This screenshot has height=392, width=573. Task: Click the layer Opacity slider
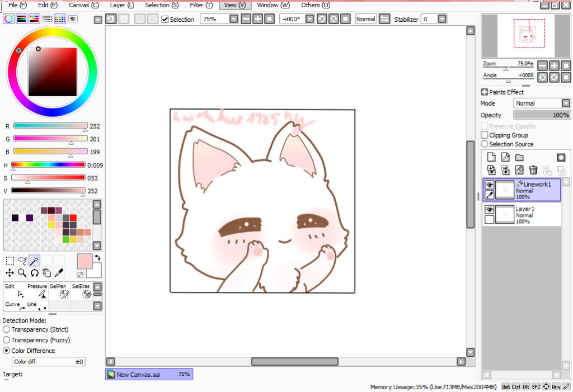(542, 115)
